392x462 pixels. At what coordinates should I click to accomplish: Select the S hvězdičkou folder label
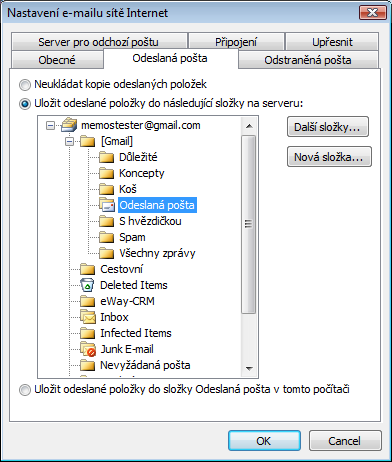[150, 221]
